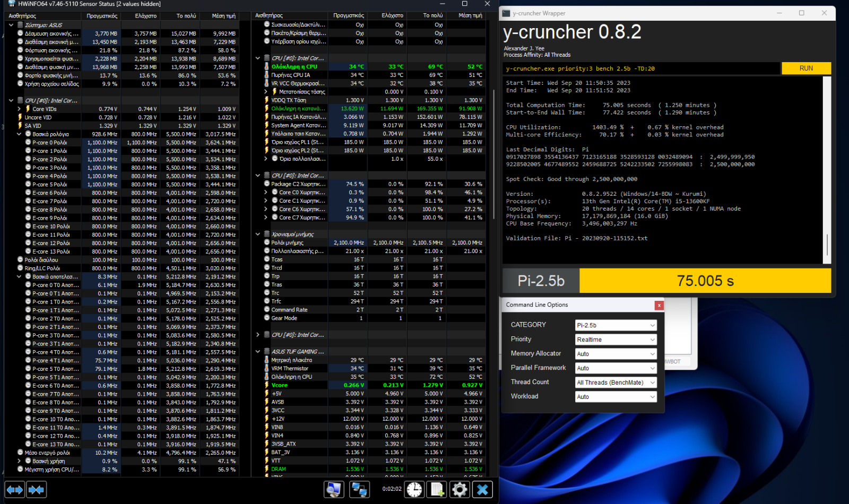Click the round icon beside Command Rate
This screenshot has width=849, height=504.
click(x=267, y=309)
